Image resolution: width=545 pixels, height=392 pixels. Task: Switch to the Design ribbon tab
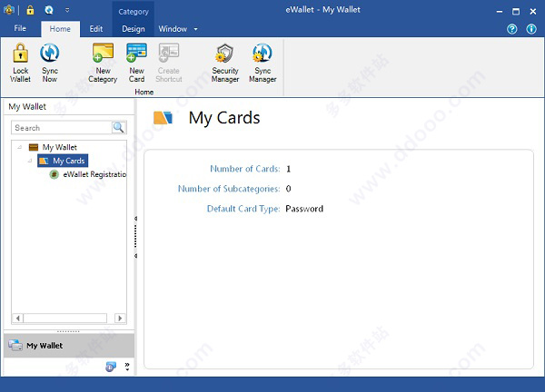134,29
